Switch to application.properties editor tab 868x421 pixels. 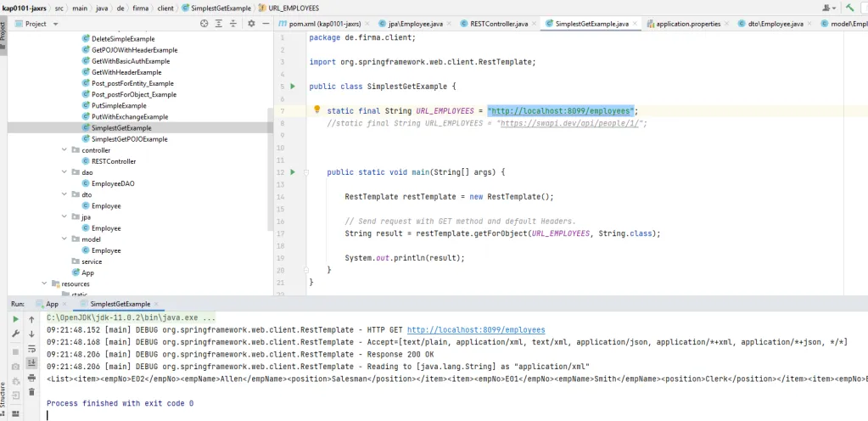[x=688, y=24]
